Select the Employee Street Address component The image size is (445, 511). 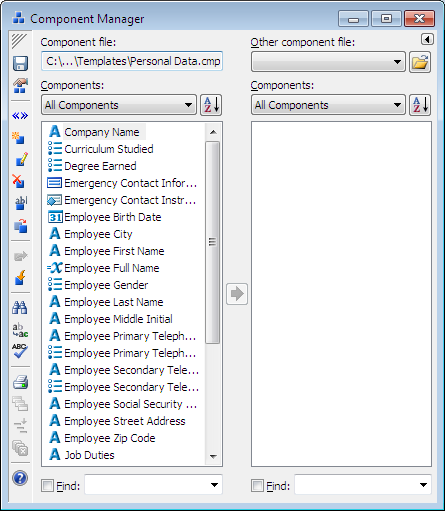pyautogui.click(x=117, y=421)
